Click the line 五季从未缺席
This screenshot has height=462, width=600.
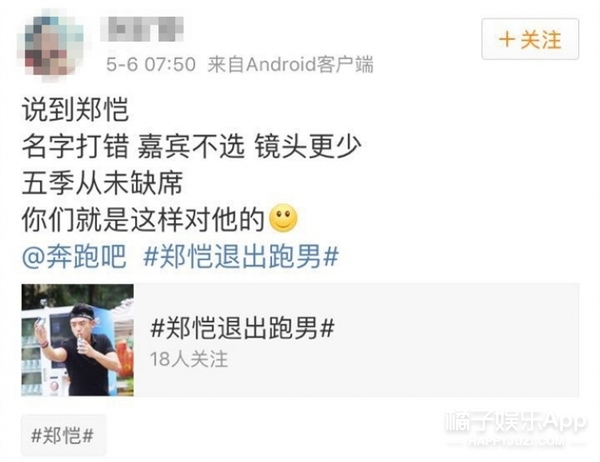[102, 183]
